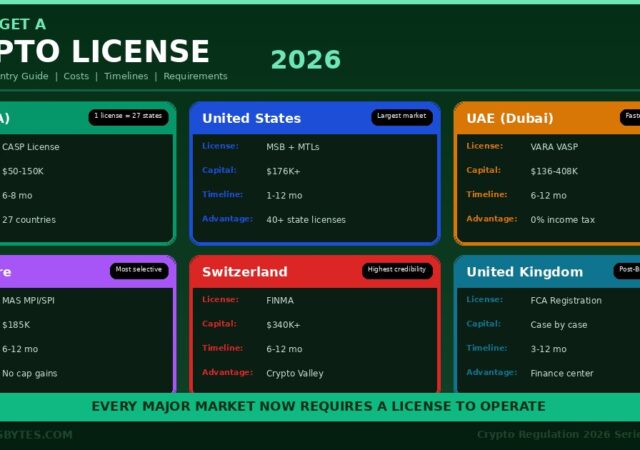This screenshot has width=640, height=450.
Task: Click the "Requirements" word in the subtitle
Action: (195, 76)
